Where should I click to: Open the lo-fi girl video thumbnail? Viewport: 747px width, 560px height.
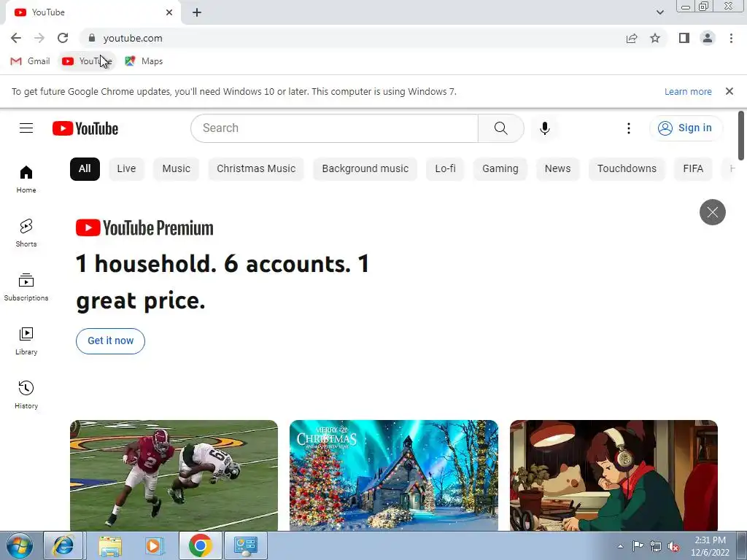[x=614, y=475]
